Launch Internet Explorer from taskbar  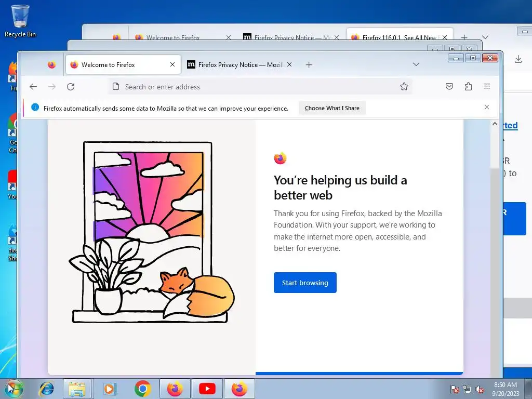click(46, 389)
